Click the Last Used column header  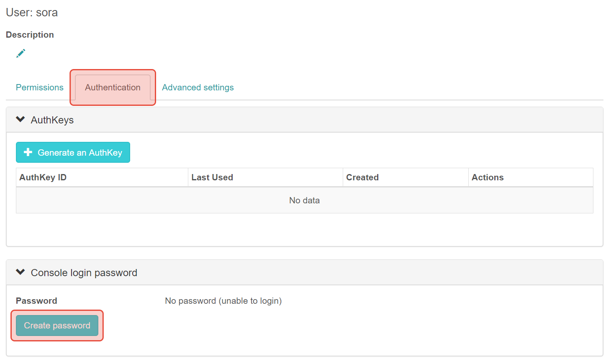point(212,177)
